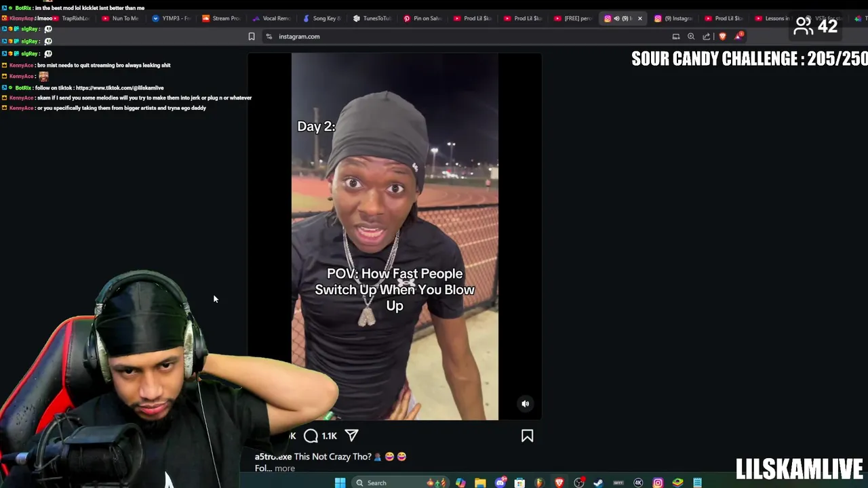Click the unmuted audio indicator on active tab
Viewport: 868px width, 488px height.
pos(616,18)
